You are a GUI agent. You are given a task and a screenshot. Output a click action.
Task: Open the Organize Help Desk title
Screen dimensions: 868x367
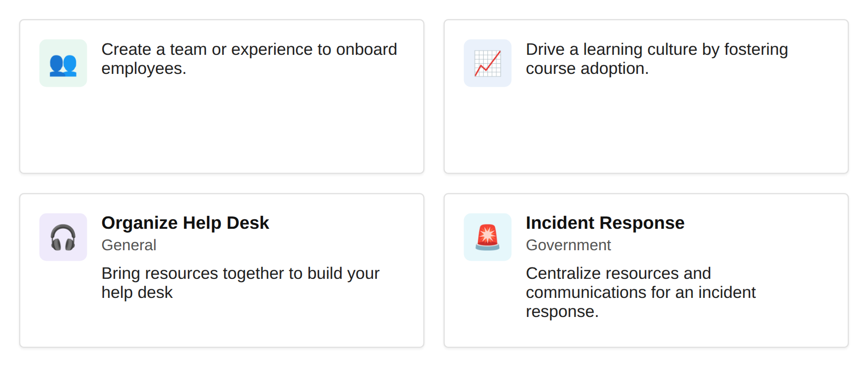pyautogui.click(x=185, y=223)
